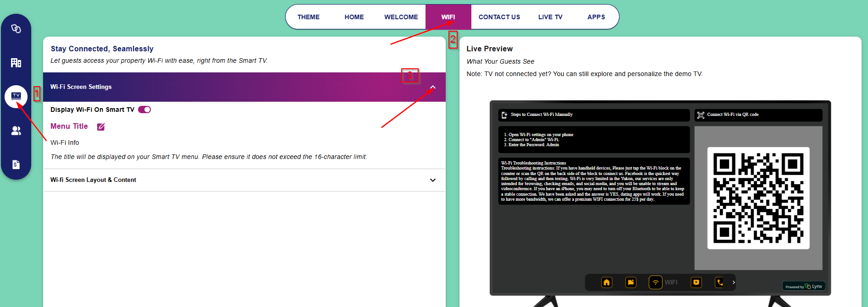Image resolution: width=868 pixels, height=307 pixels.
Task: Click the 16-character limit hint text
Action: [x=209, y=157]
